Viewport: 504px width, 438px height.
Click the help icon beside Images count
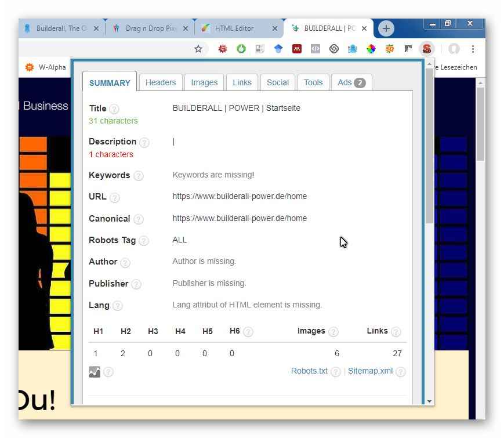click(334, 332)
